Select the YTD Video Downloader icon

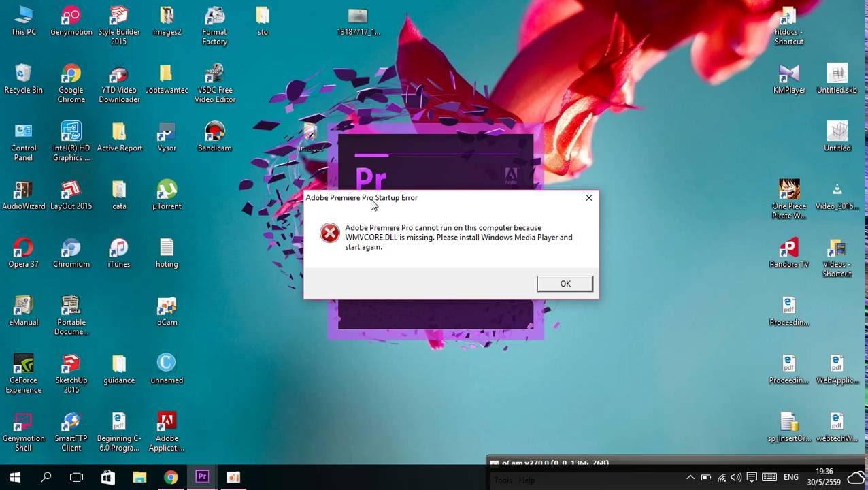[x=119, y=84]
